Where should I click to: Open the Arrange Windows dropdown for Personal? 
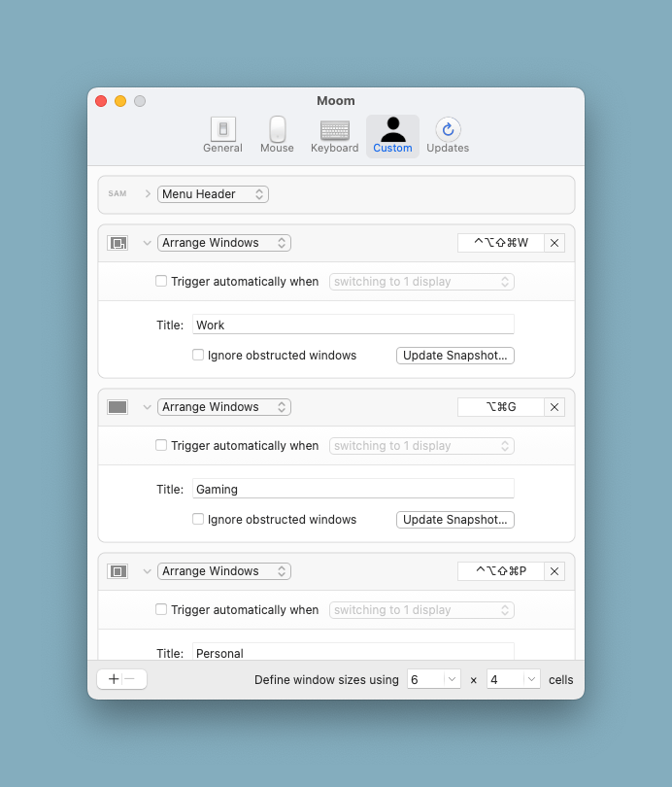[x=224, y=571]
